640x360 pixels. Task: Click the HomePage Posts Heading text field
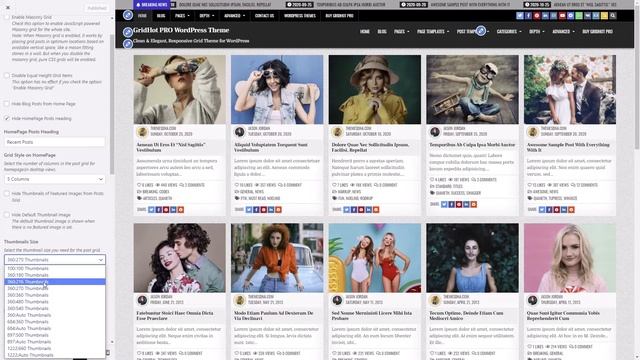tap(55, 142)
